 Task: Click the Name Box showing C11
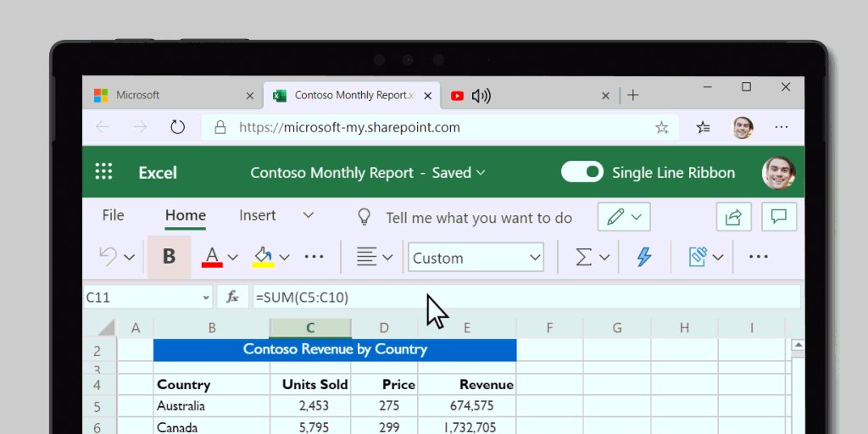pos(147,298)
